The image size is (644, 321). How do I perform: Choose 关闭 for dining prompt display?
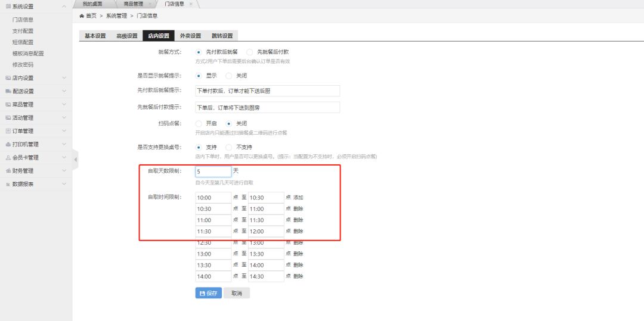[x=229, y=76]
